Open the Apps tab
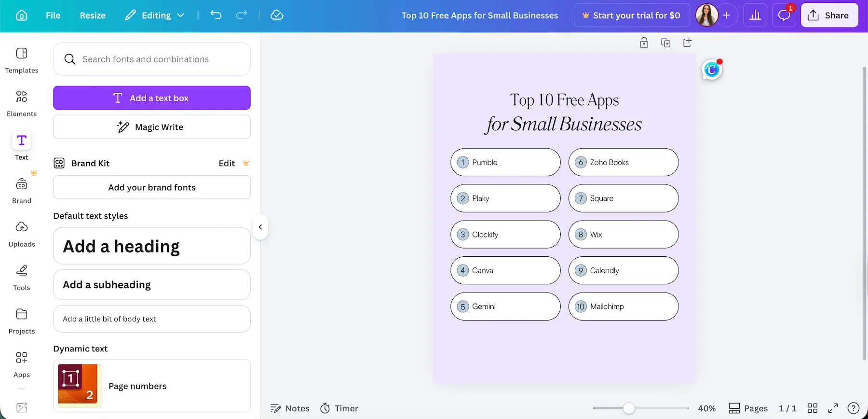This screenshot has height=419, width=868. pyautogui.click(x=22, y=364)
